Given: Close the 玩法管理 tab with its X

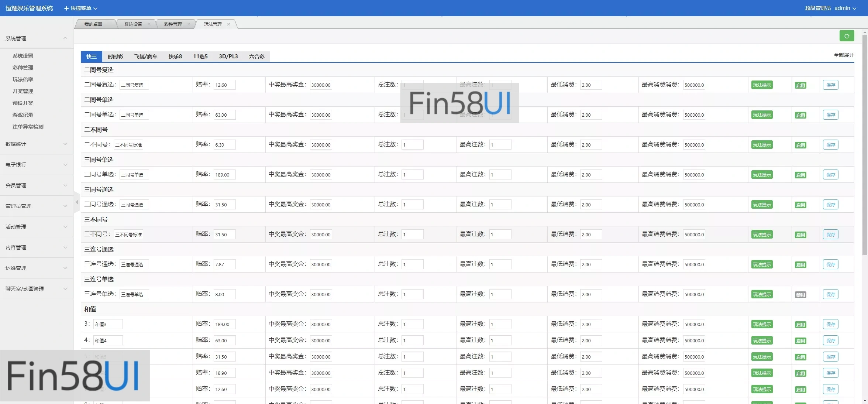Looking at the screenshot, I should click(228, 24).
